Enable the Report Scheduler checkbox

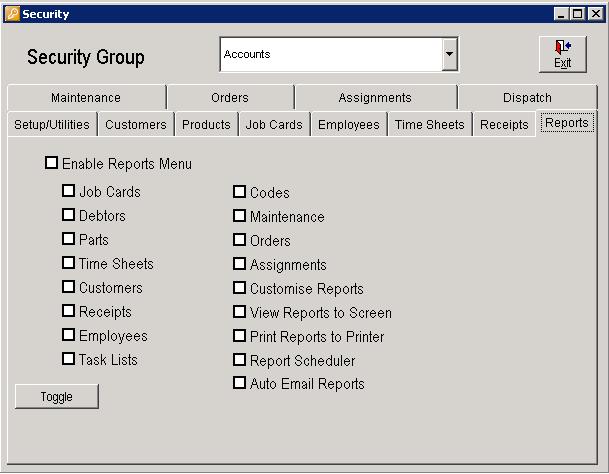click(x=240, y=360)
